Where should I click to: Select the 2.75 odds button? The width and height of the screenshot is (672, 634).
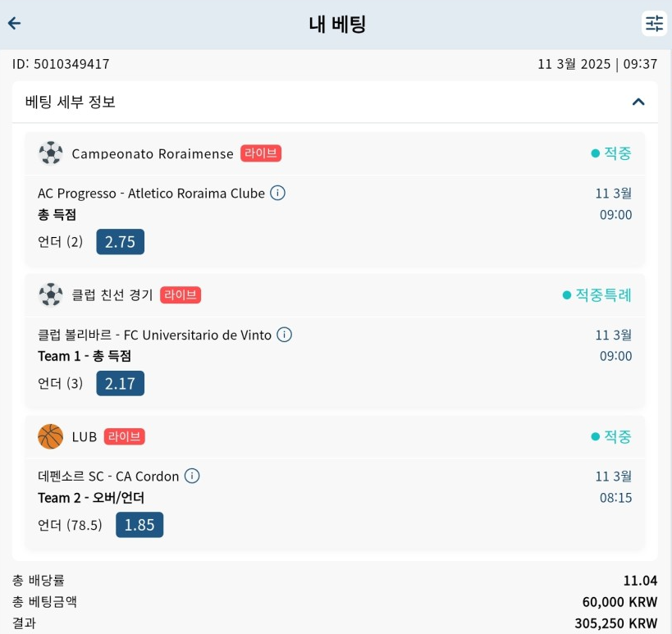point(121,242)
